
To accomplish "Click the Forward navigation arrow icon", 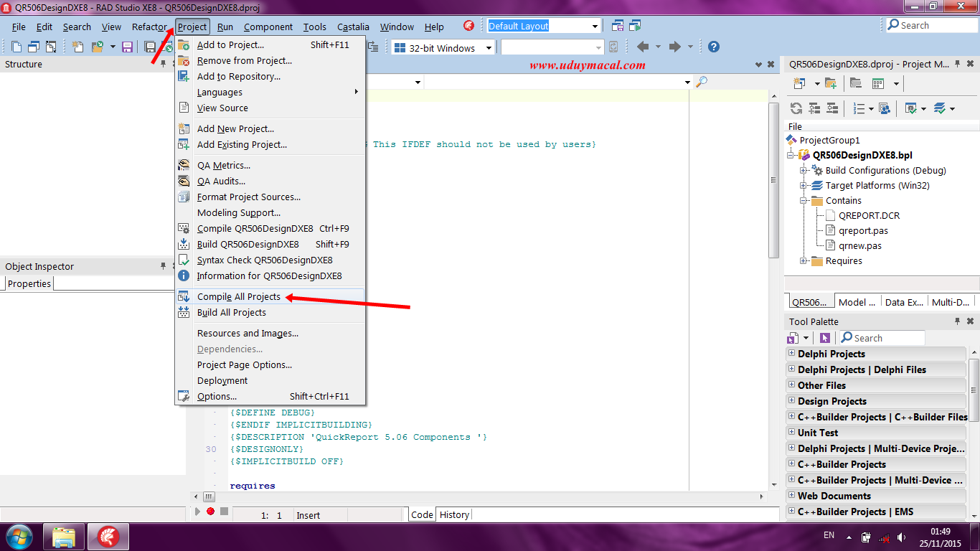I will click(674, 47).
